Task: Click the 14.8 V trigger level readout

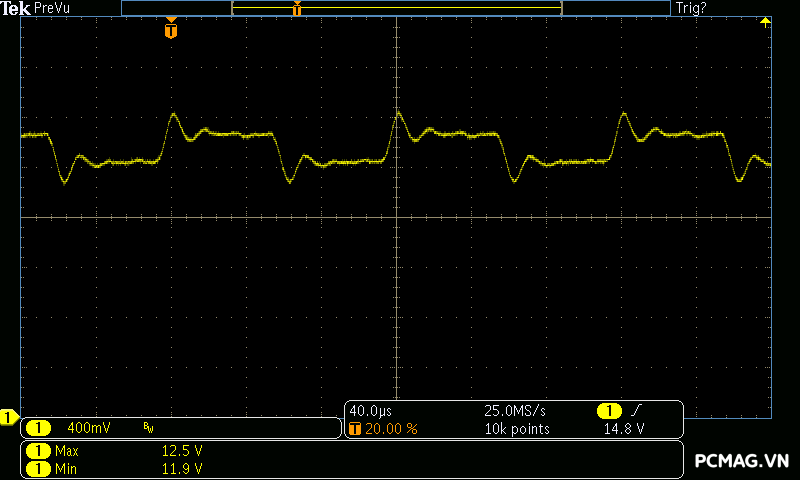Action: point(623,428)
